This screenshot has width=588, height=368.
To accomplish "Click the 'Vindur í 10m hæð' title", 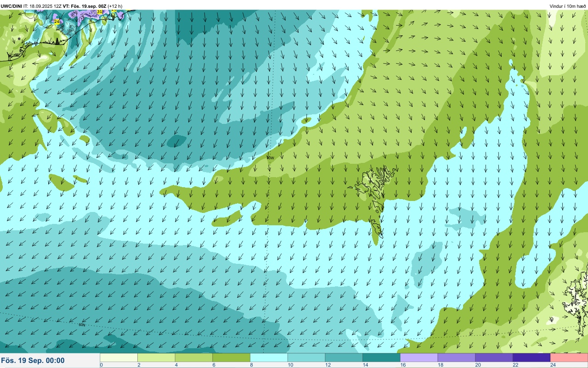I will pos(568,6).
